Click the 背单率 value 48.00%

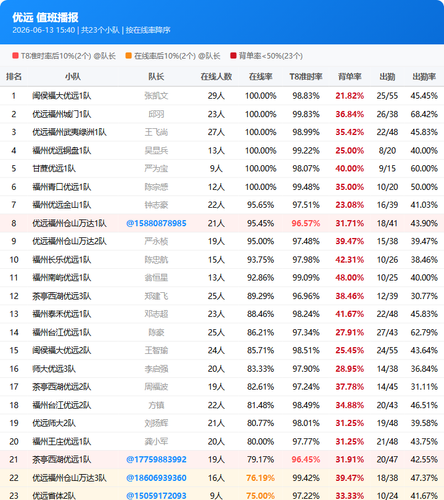coord(350,278)
